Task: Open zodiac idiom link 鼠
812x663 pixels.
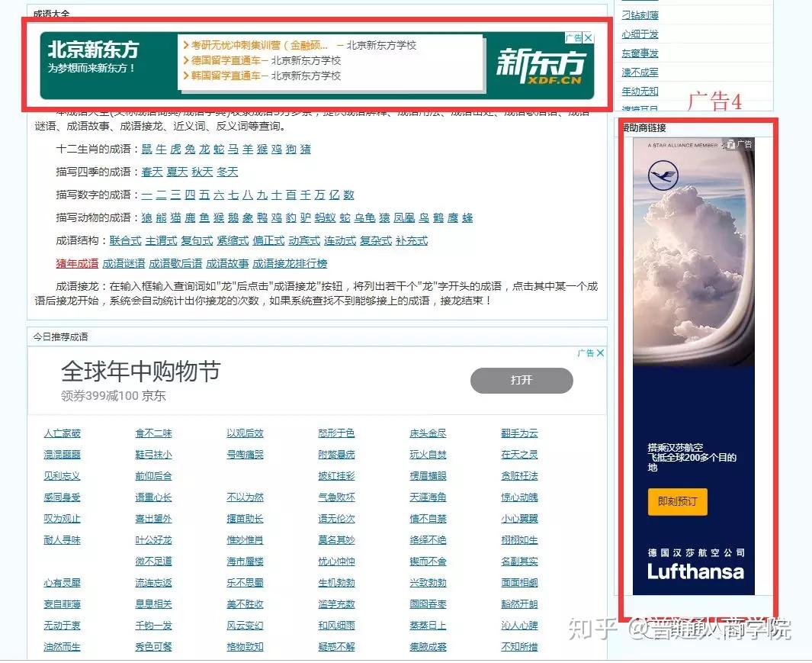Action: tap(146, 150)
